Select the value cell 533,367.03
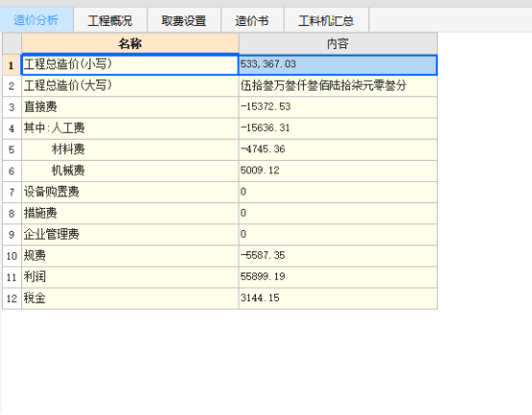The width and height of the screenshot is (532, 415). 338,65
